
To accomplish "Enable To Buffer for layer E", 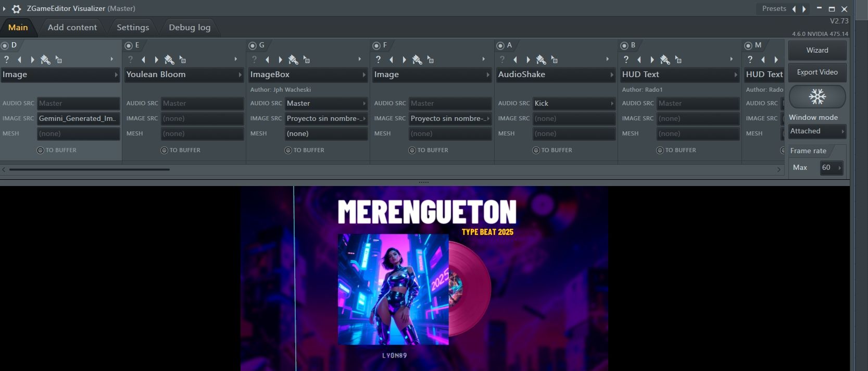I will (164, 150).
